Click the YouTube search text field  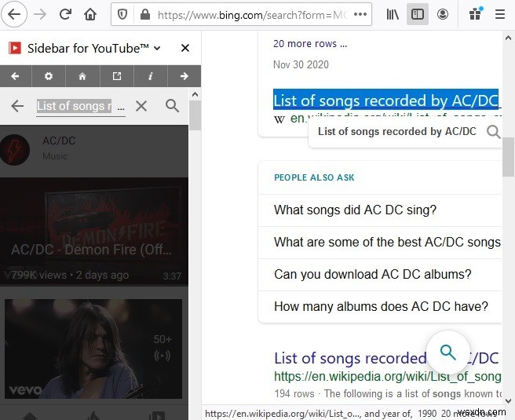pos(80,106)
